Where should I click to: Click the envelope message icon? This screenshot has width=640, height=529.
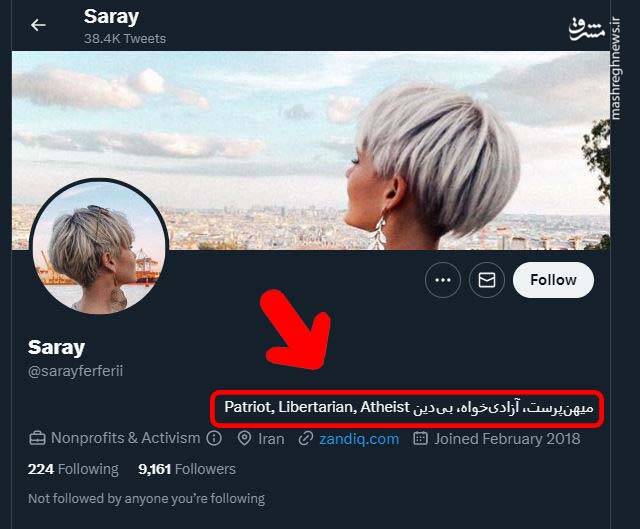pos(487,280)
